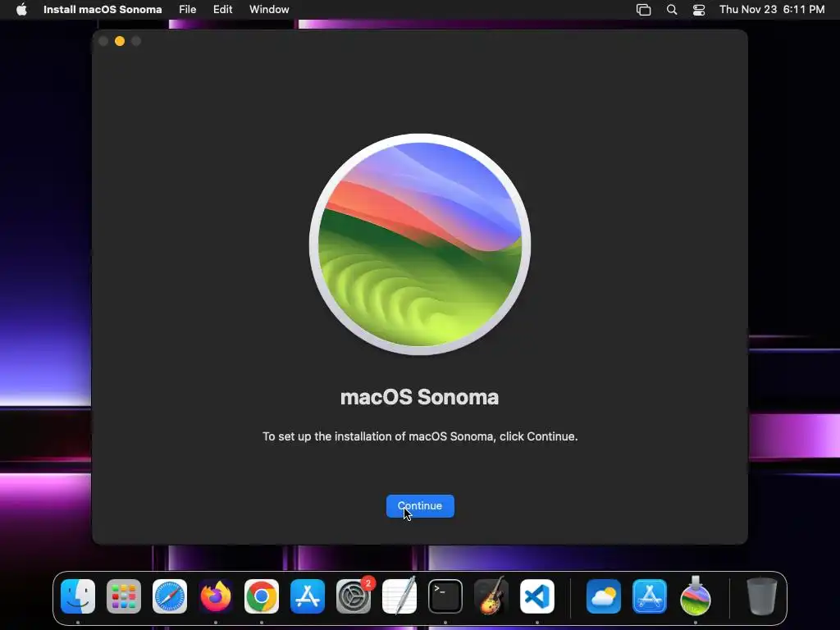Click the date and time clock
840x630 pixels.
(x=772, y=10)
